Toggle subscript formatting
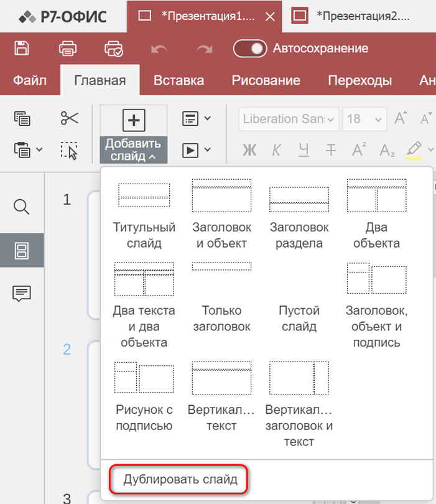The image size is (436, 504). (x=387, y=150)
